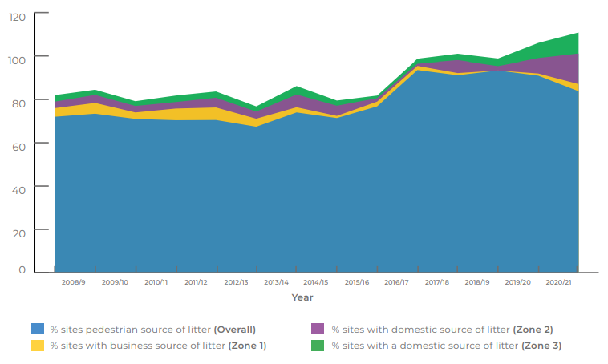Click the 2012/13 x-axis label

click(x=236, y=282)
